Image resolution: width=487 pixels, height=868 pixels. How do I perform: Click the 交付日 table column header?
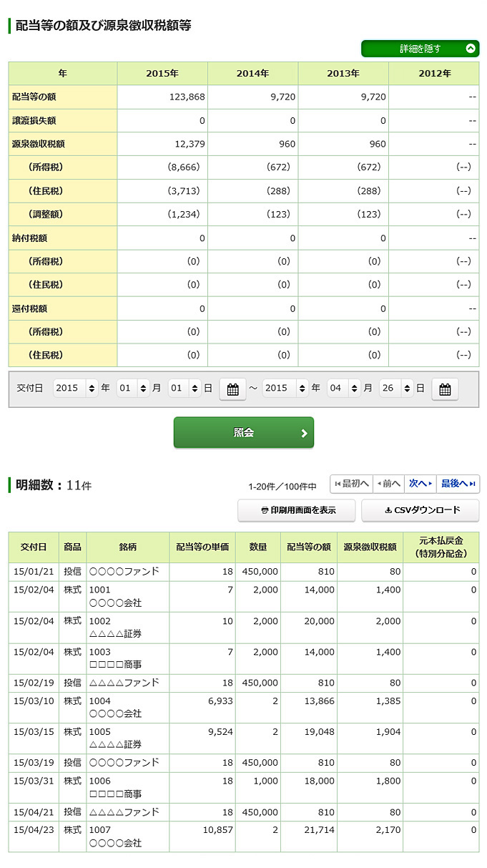[34, 547]
